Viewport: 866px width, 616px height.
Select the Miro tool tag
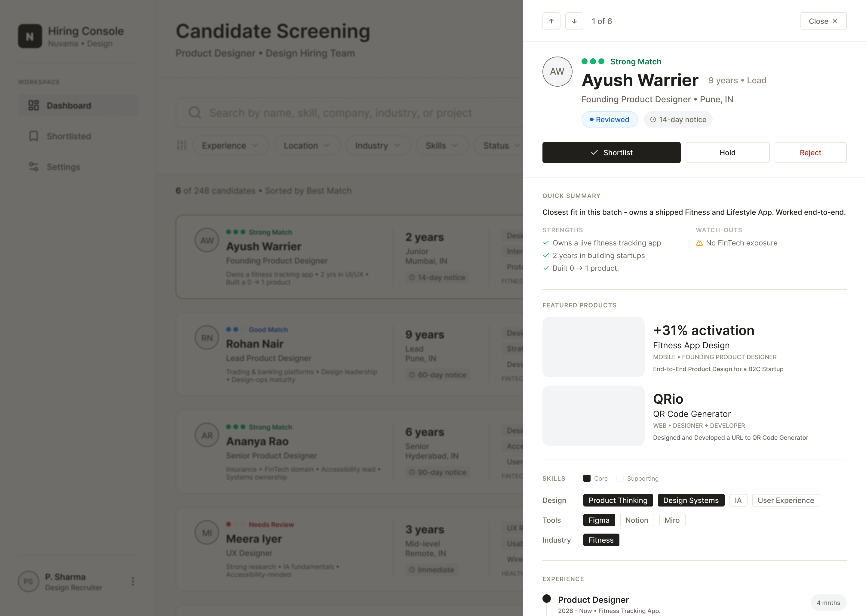pyautogui.click(x=672, y=520)
